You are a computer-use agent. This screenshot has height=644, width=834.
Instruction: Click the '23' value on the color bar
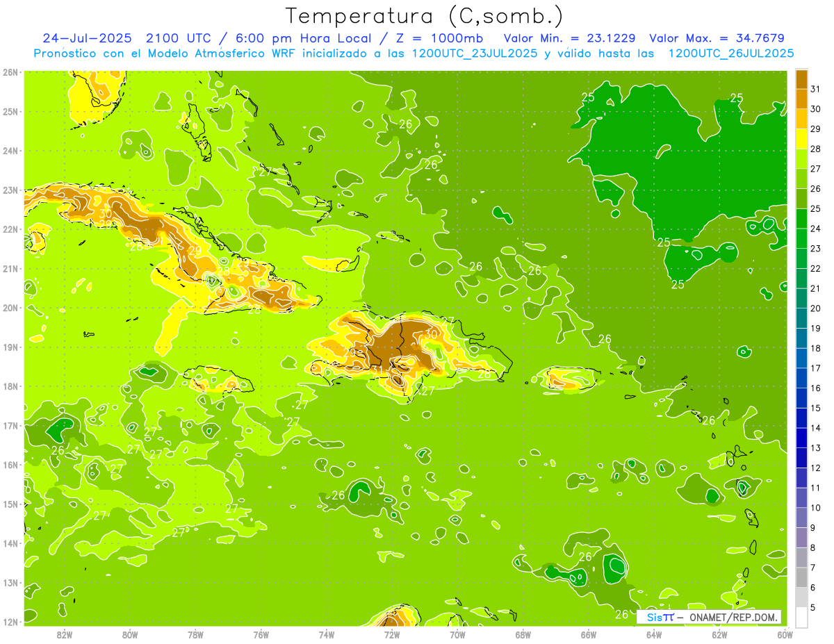[816, 249]
